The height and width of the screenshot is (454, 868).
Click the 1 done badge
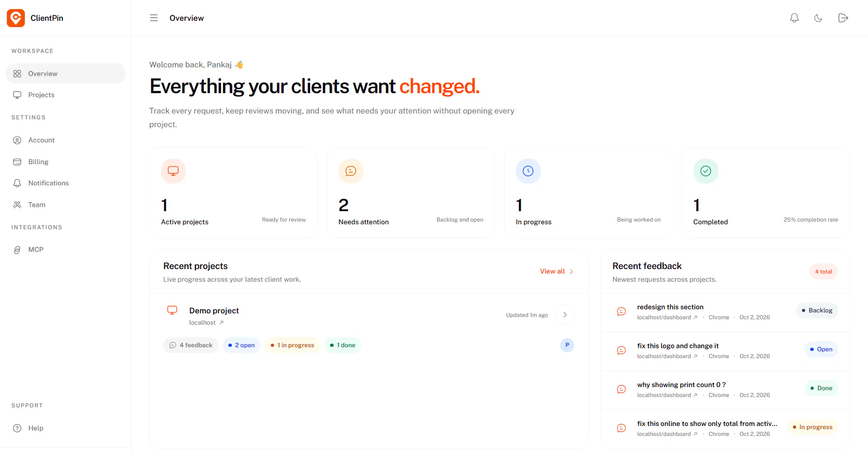coord(343,345)
